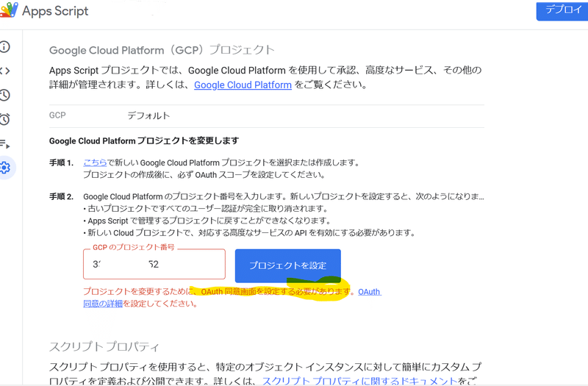Follow the こちら link in step 1
The width and height of the screenshot is (588, 386).
(x=95, y=162)
